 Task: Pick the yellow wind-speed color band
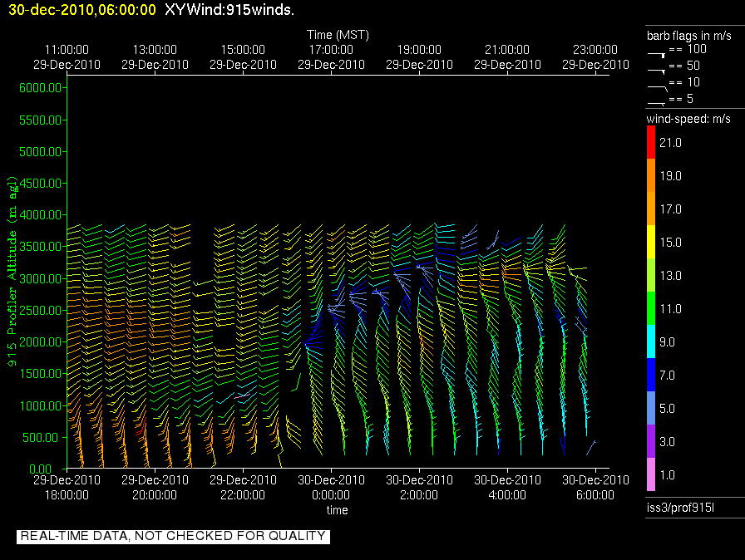tap(651, 243)
